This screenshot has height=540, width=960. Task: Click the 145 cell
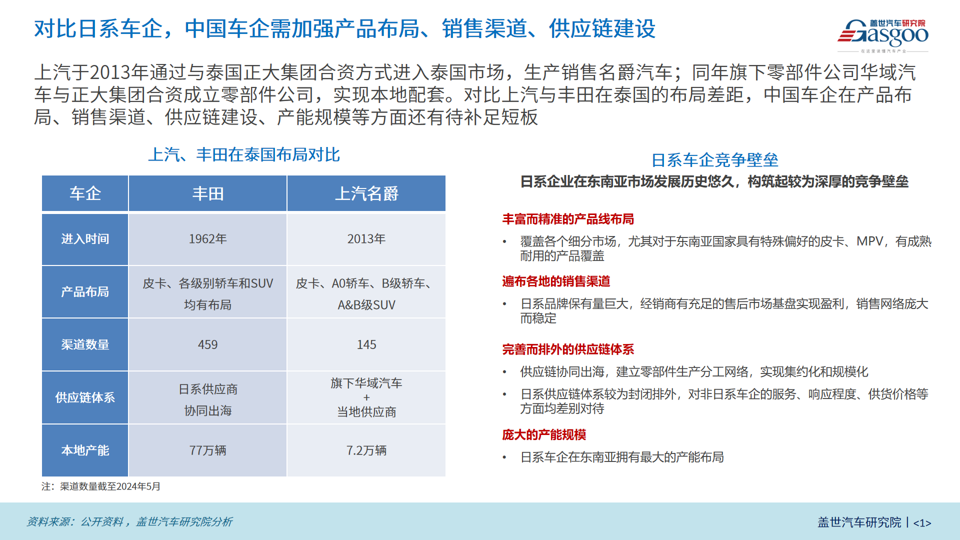pyautogui.click(x=366, y=345)
